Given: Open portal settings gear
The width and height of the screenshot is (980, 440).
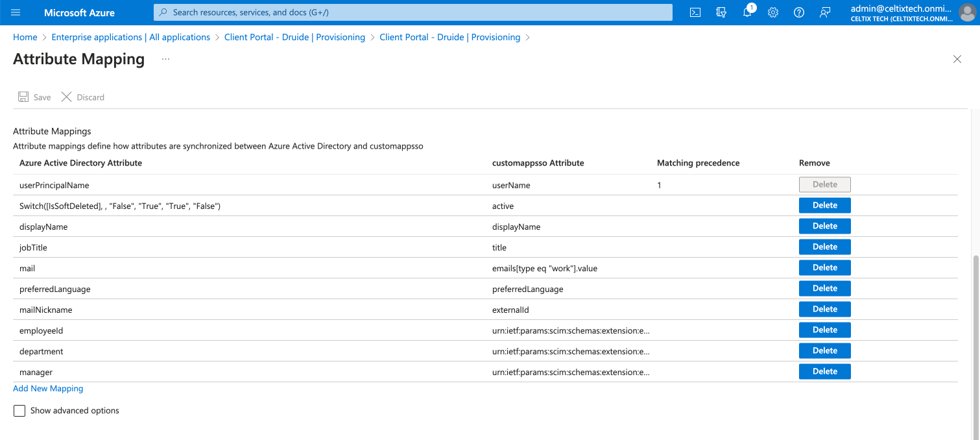Looking at the screenshot, I should 773,12.
